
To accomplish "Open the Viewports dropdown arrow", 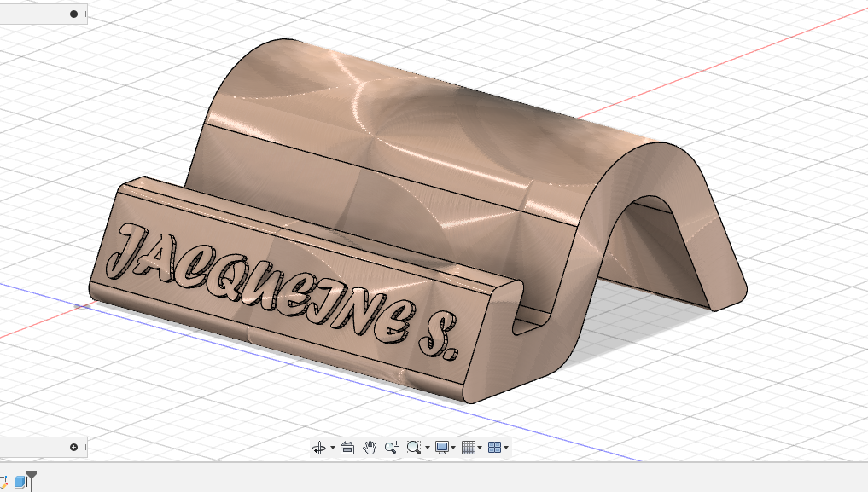I will coord(506,448).
